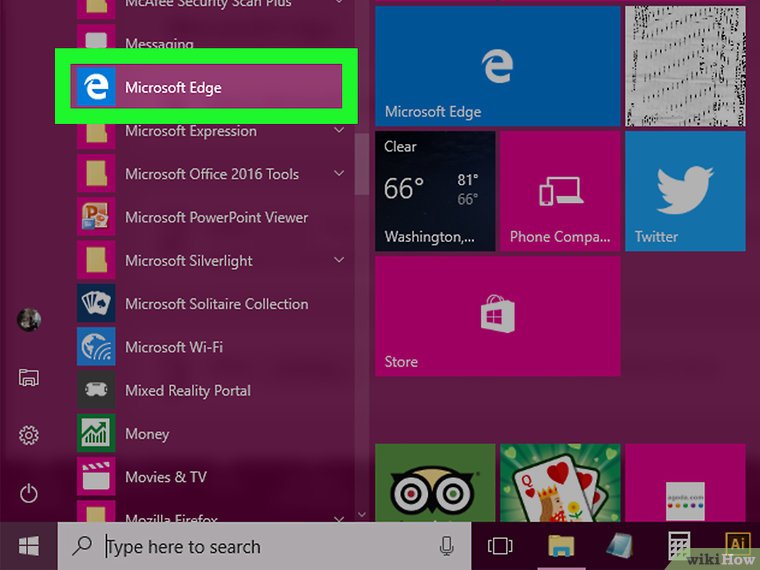This screenshot has height=570, width=760.
Task: Click the search magnifier icon
Action: point(82,546)
